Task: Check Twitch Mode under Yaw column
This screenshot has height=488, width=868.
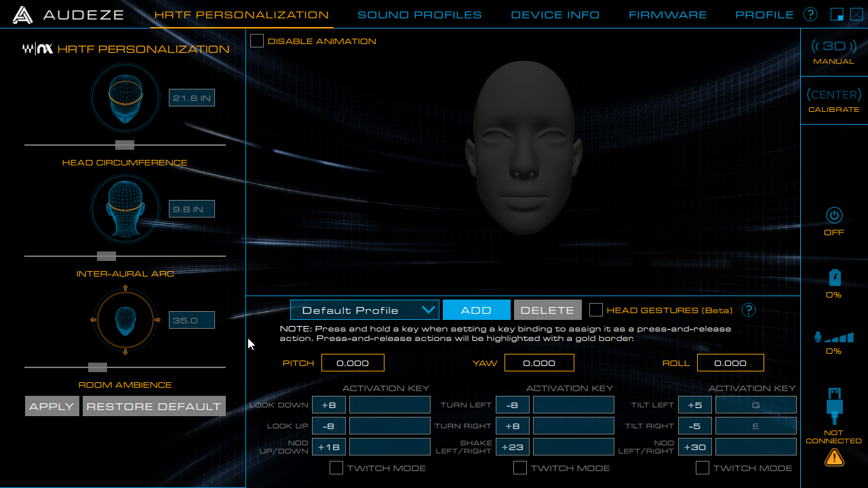Action: [520, 468]
